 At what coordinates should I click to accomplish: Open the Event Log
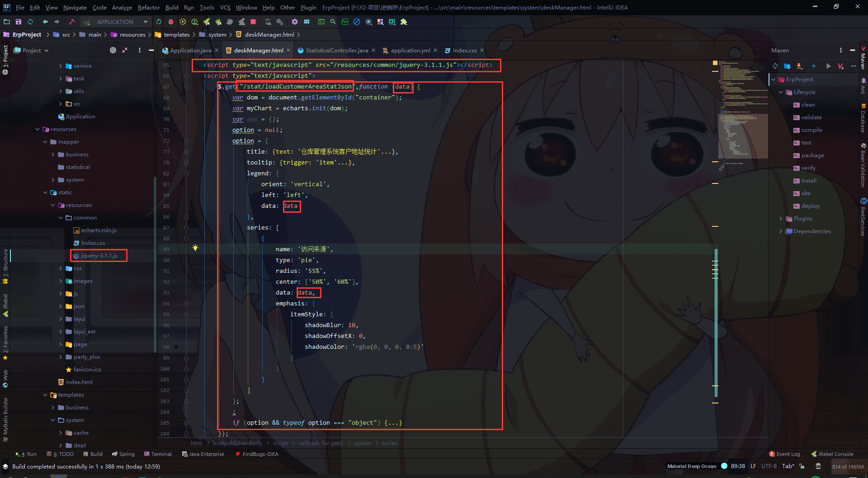tap(785, 454)
